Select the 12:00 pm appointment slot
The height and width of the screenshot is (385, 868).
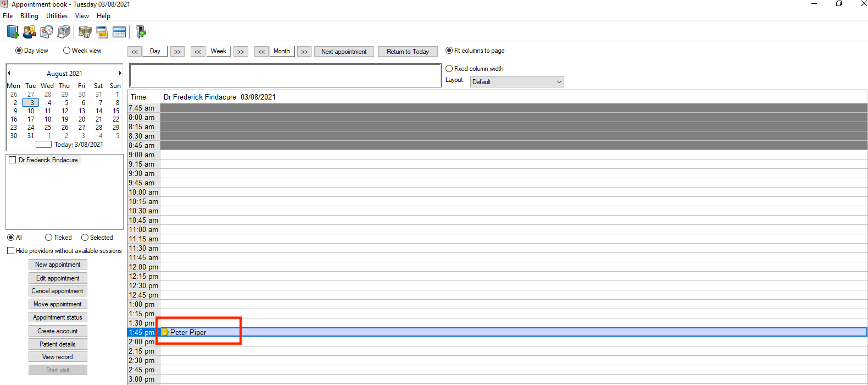[513, 267]
